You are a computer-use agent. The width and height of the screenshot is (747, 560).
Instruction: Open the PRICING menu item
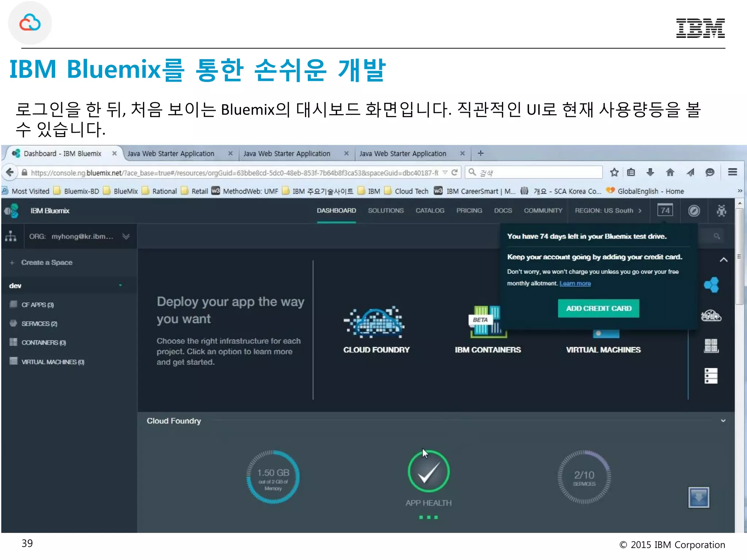469,211
